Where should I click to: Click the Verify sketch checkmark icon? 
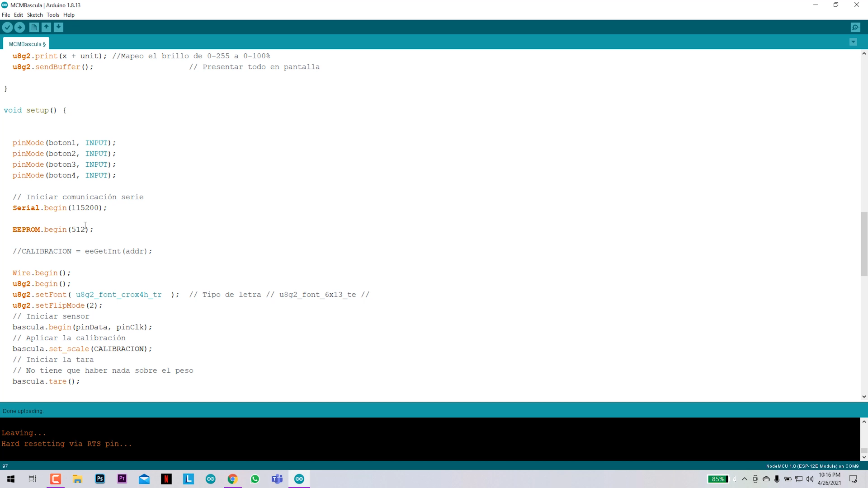point(7,27)
